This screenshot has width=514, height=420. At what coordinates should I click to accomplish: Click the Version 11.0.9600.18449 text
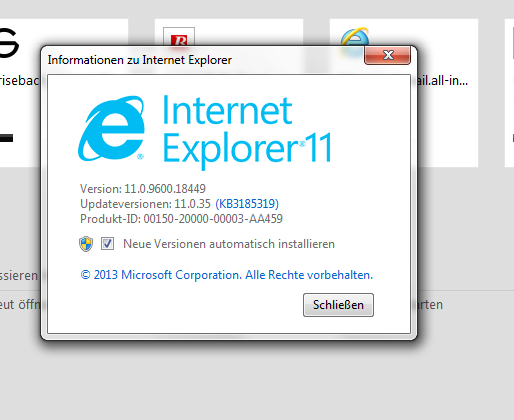(x=143, y=189)
